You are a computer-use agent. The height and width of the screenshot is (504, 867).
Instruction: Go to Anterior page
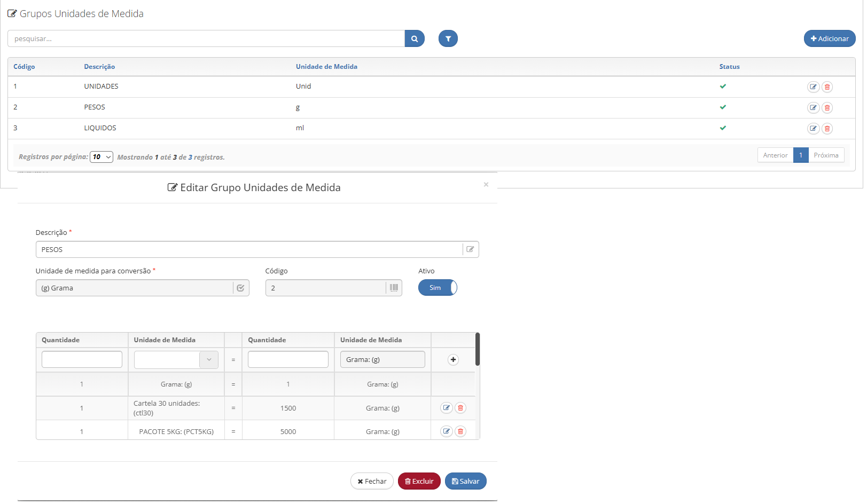775,155
